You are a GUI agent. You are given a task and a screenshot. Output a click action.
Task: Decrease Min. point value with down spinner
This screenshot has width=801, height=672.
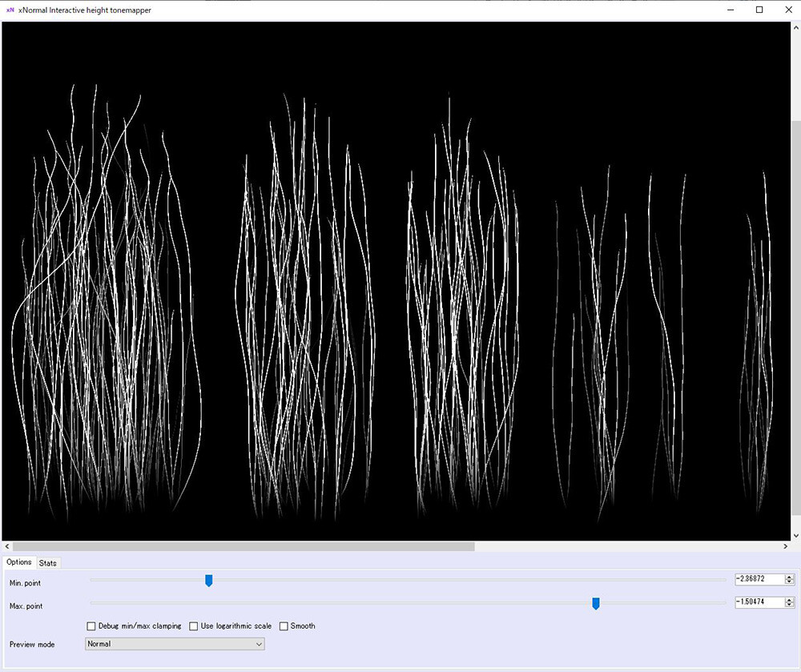point(789,581)
